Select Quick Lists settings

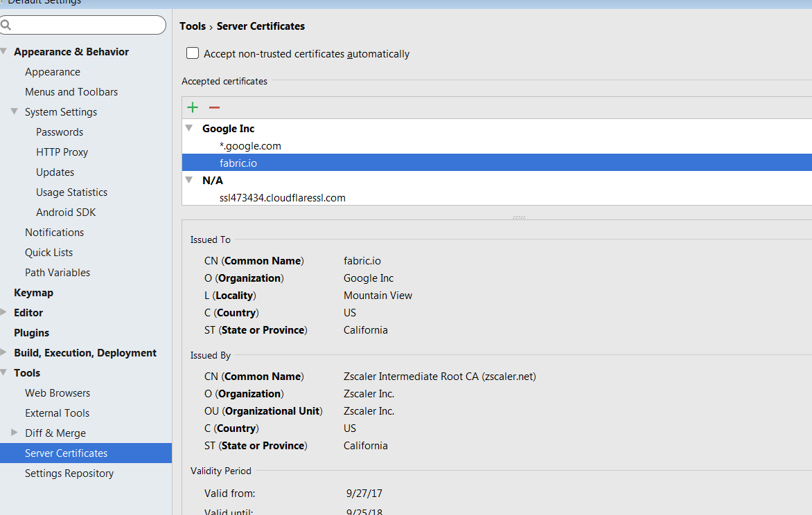(x=48, y=253)
